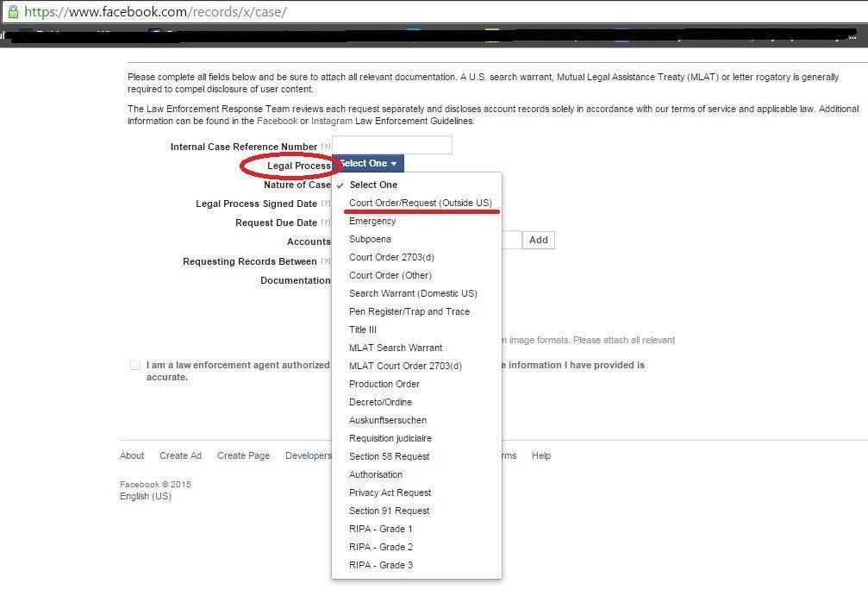The height and width of the screenshot is (596, 868).
Task: Click the Add button beside Accounts
Action: (539, 240)
